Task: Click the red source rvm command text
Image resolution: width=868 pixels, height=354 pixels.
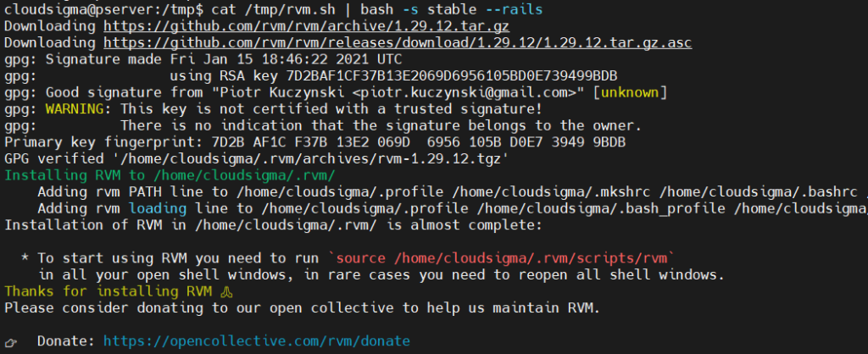Action: point(503,258)
